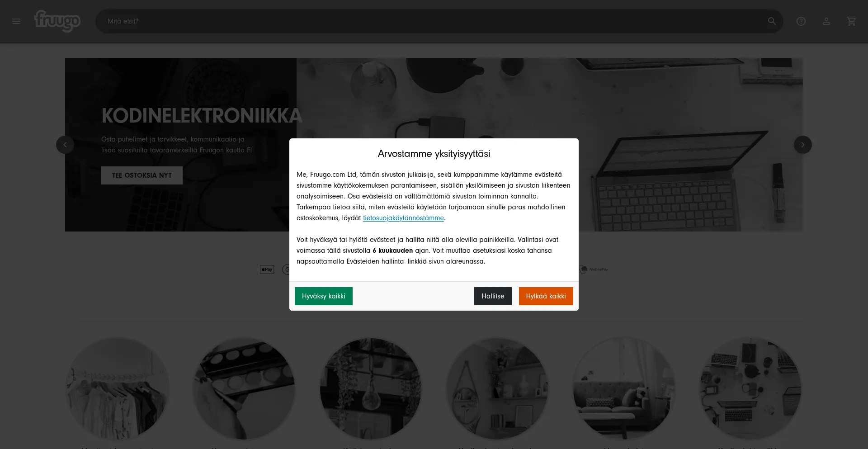Viewport: 868px width, 449px height.
Task: Accept all cookies with Hyväksy kaikki
Action: [x=324, y=296]
